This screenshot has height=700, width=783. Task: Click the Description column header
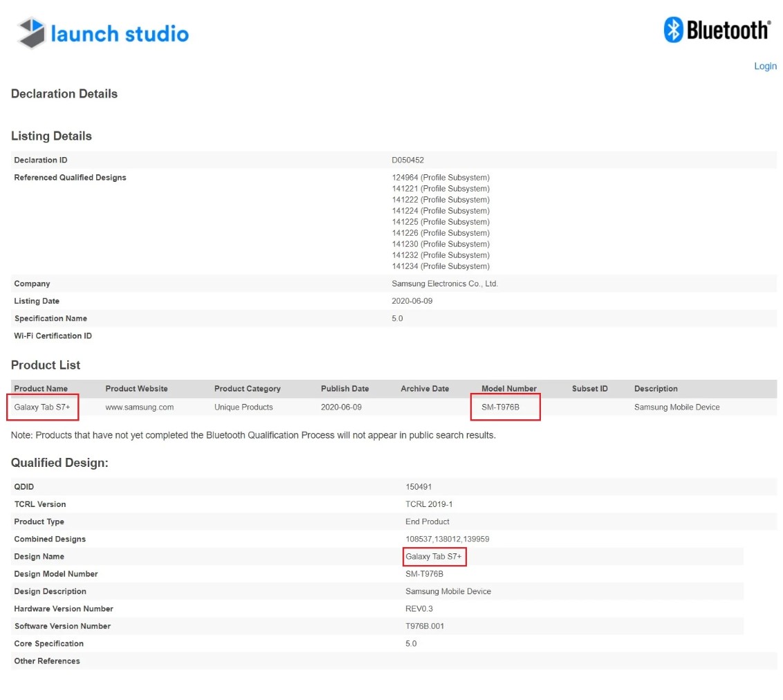[656, 389]
